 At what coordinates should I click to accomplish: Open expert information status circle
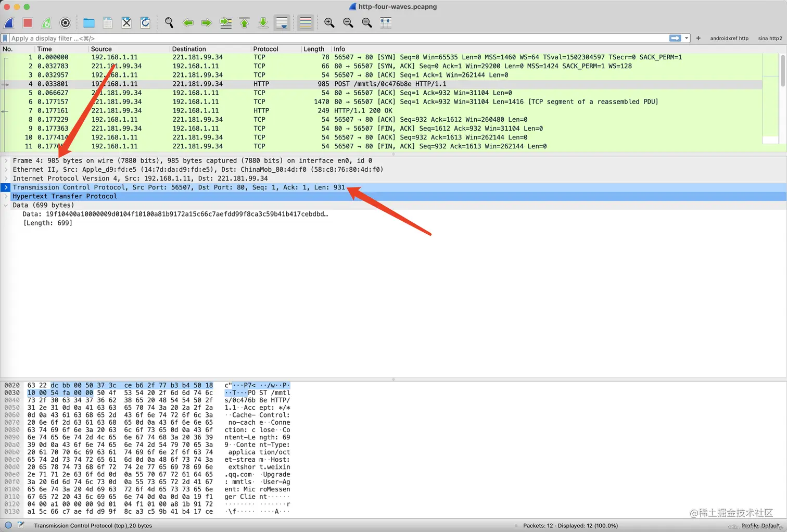8,525
